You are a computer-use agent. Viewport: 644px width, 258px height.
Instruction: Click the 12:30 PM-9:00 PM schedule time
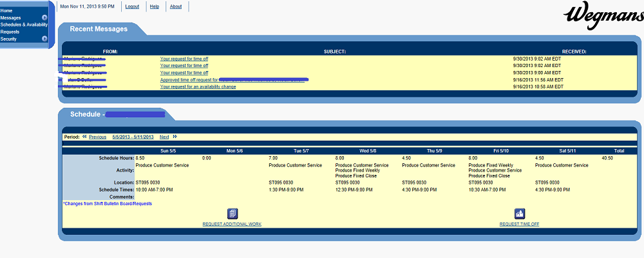pyautogui.click(x=354, y=190)
